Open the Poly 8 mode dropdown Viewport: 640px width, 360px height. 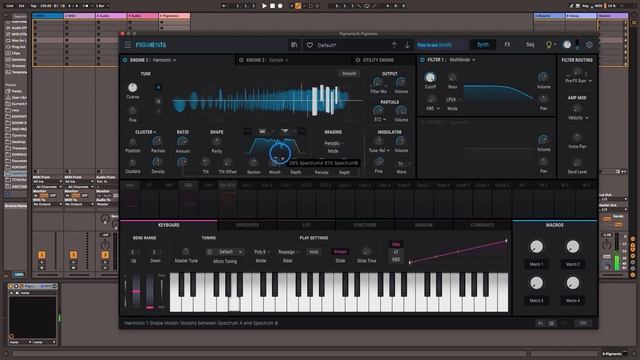click(261, 252)
